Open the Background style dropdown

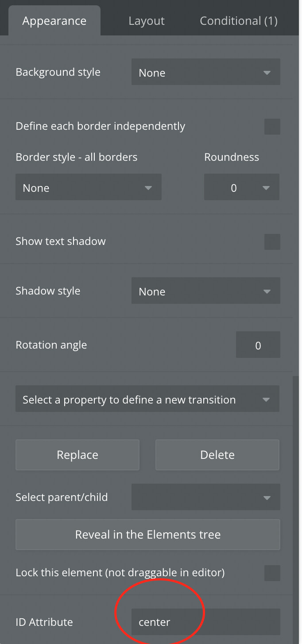coord(206,72)
